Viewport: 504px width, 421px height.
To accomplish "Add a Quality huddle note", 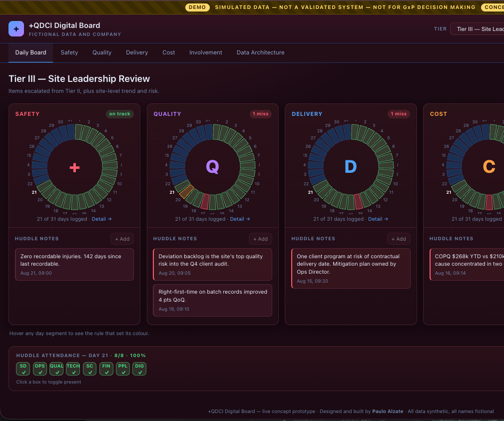I will point(260,239).
